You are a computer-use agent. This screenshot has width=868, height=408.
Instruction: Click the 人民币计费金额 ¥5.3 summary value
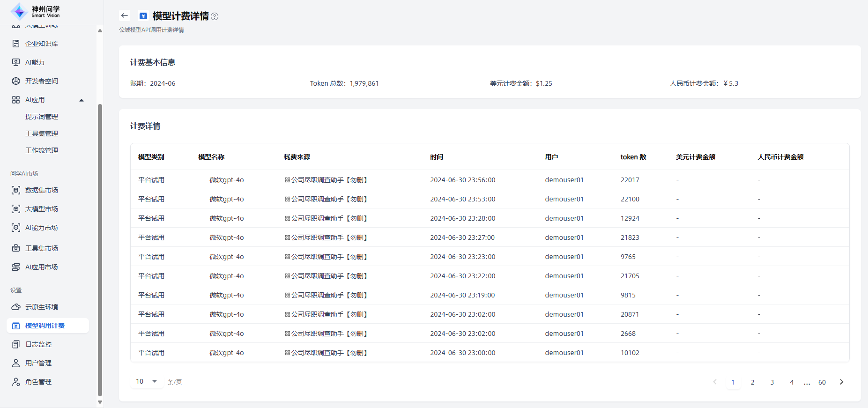click(x=731, y=83)
